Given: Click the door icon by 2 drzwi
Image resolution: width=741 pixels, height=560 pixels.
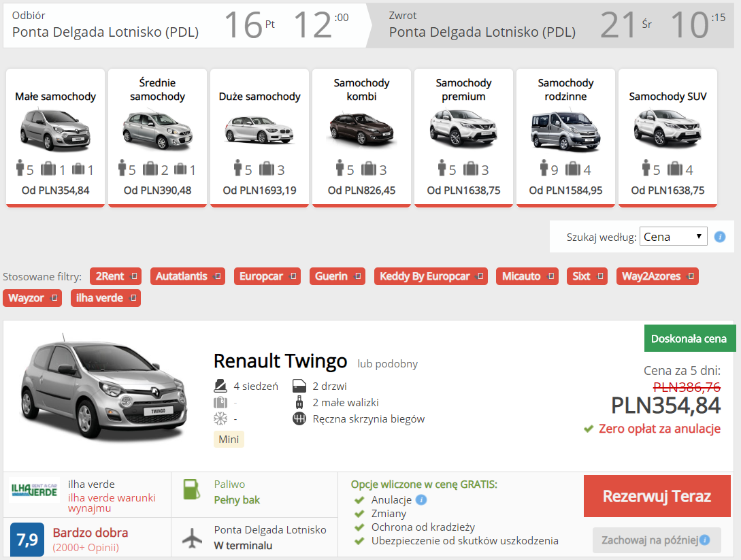Looking at the screenshot, I should coord(299,386).
